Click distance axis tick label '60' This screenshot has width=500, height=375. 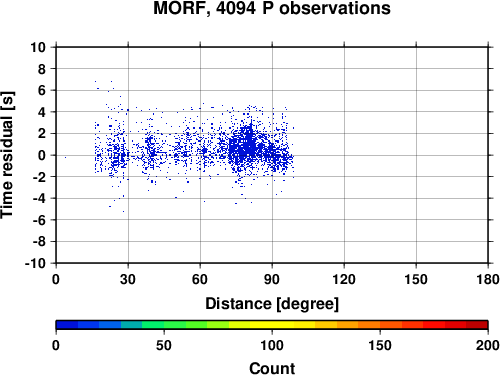pyautogui.click(x=200, y=279)
